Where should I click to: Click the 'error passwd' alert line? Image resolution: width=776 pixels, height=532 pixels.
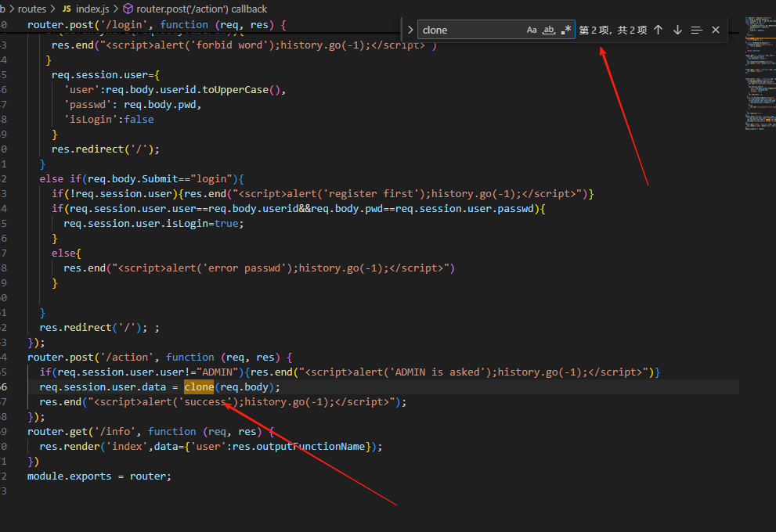click(259, 268)
